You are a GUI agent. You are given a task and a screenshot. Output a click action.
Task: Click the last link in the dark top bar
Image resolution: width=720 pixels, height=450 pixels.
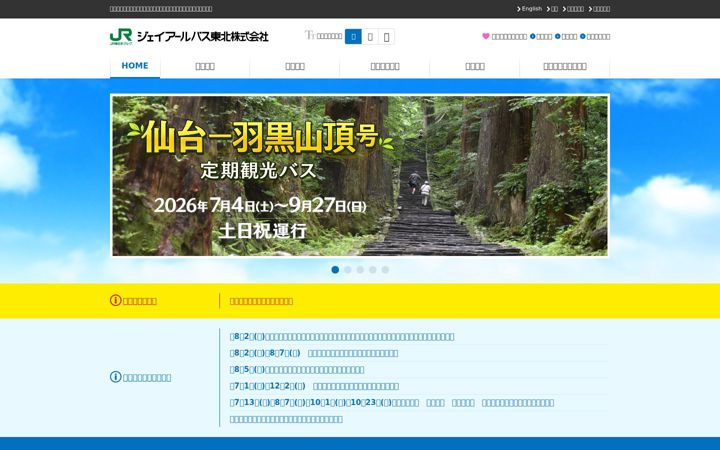pos(600,9)
